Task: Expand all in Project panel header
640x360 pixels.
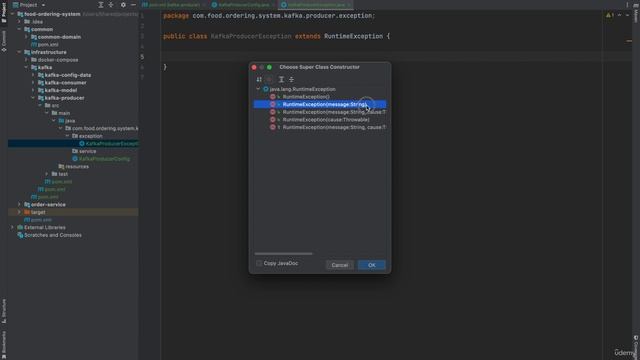Action: tap(101, 5)
